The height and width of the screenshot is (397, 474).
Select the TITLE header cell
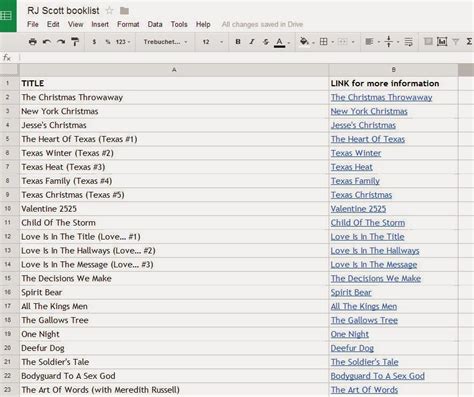pyautogui.click(x=174, y=83)
